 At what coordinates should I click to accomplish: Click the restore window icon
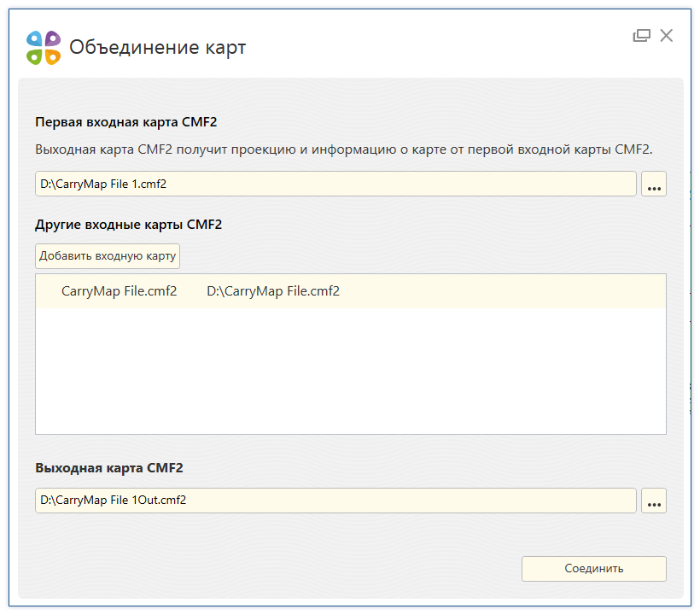tap(641, 36)
